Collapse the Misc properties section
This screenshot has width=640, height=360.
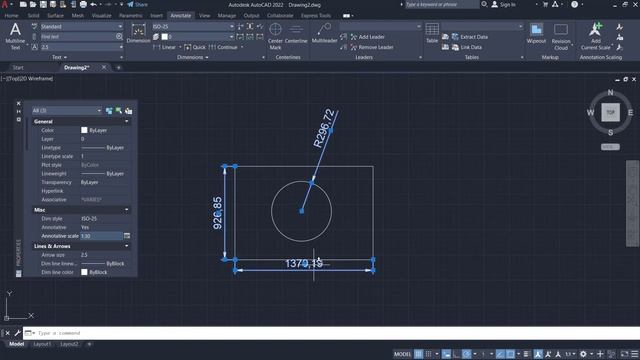127,210
